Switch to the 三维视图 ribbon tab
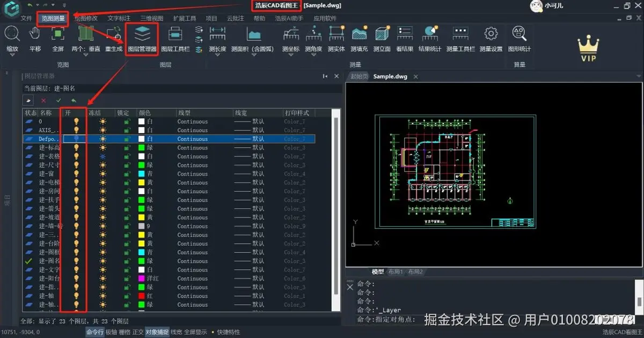 (151, 18)
